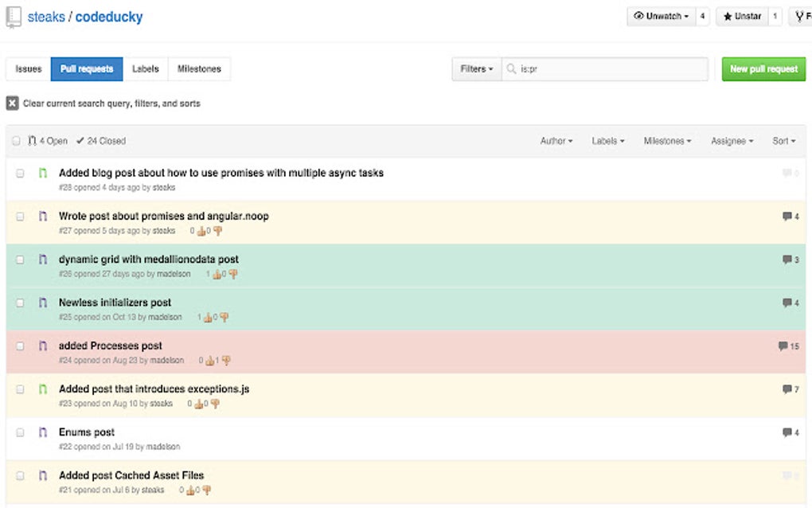
Task: Tick the checkbox for PR #23 about exceptions.js
Action: (x=20, y=389)
